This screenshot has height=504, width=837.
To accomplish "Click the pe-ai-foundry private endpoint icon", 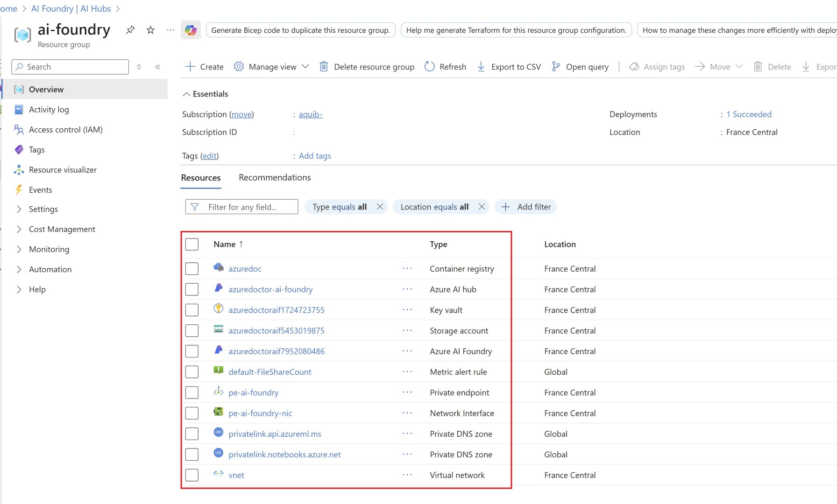I will (218, 391).
